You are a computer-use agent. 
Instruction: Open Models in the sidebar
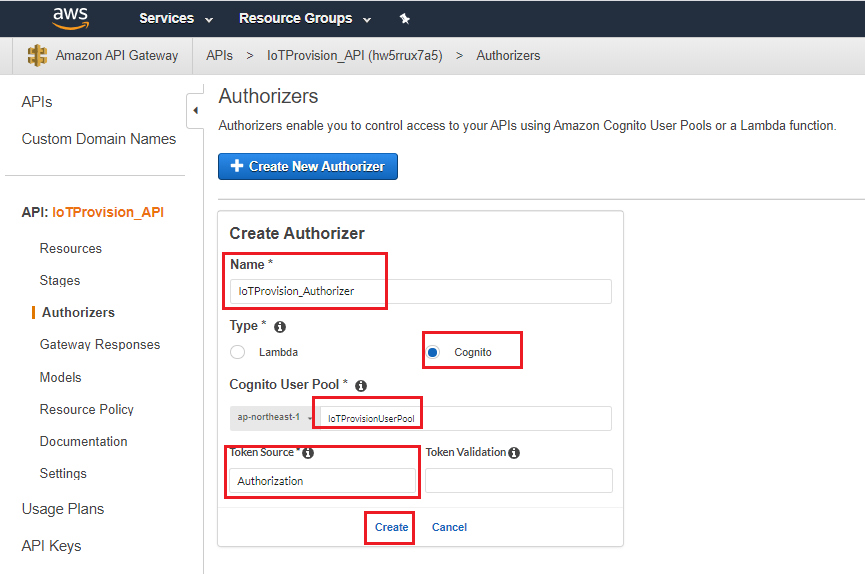[x=61, y=378]
